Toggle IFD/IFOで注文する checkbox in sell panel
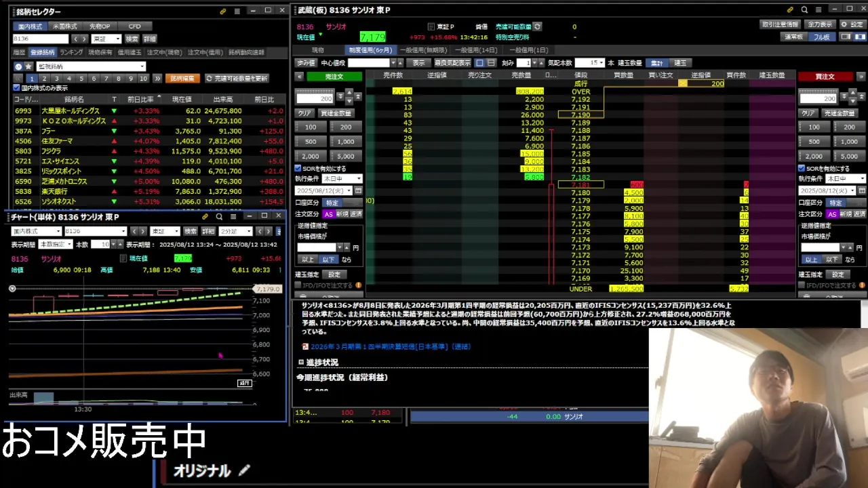Screen dimensions: 868x488 pos(298,285)
